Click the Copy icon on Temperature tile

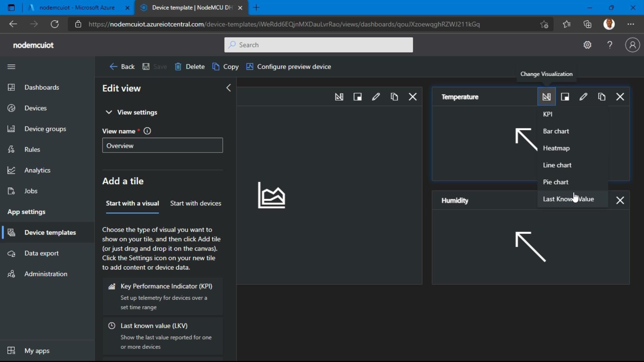coord(601,97)
